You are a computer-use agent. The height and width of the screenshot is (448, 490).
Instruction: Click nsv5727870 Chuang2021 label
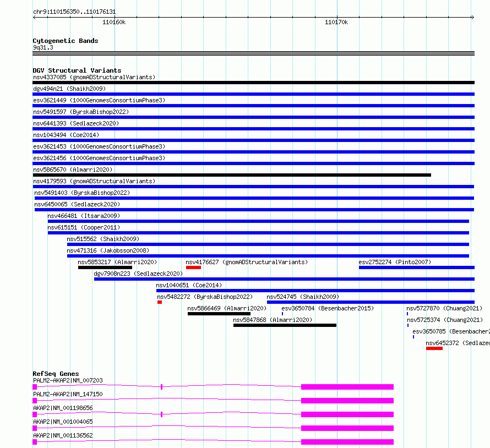tap(444, 308)
